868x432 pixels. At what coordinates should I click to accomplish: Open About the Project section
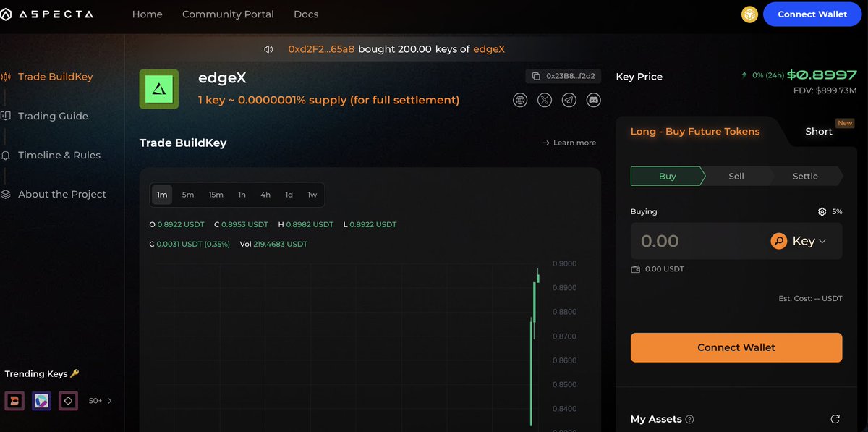(x=62, y=194)
